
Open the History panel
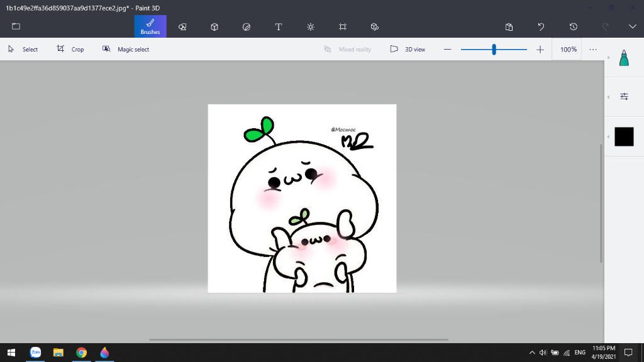[574, 26]
